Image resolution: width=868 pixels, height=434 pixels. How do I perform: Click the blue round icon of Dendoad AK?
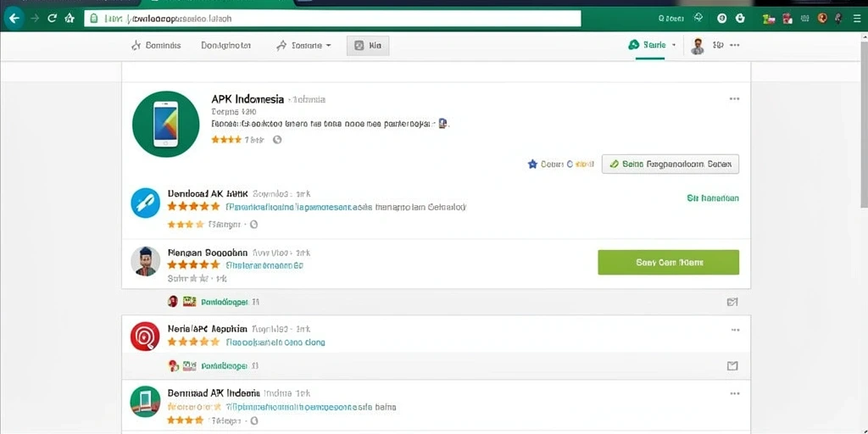tap(145, 203)
